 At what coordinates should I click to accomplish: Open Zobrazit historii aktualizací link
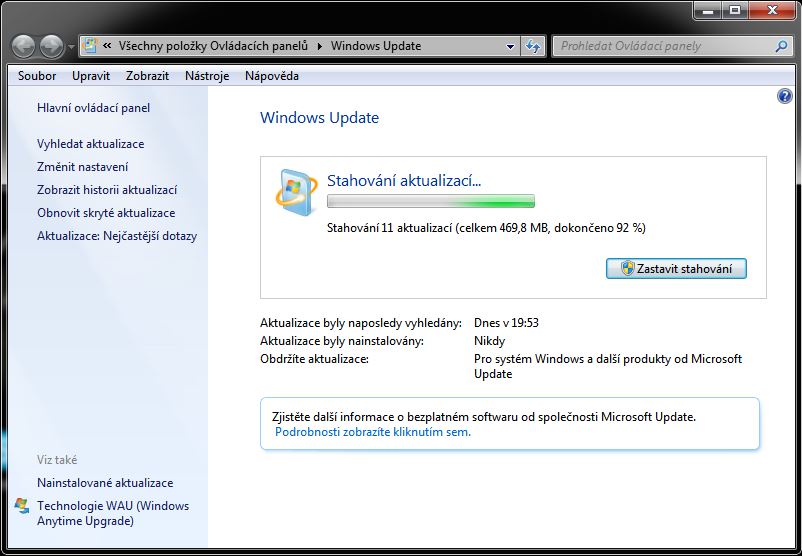(x=106, y=190)
